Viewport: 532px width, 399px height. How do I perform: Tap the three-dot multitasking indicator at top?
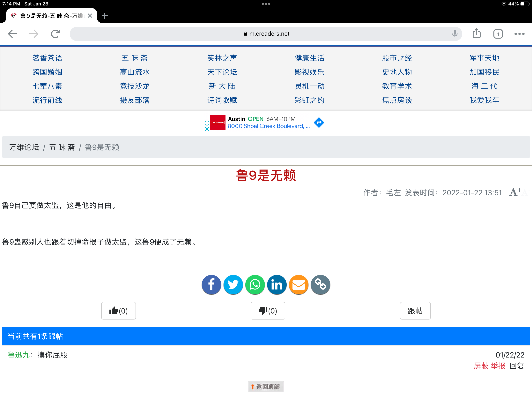click(x=266, y=4)
